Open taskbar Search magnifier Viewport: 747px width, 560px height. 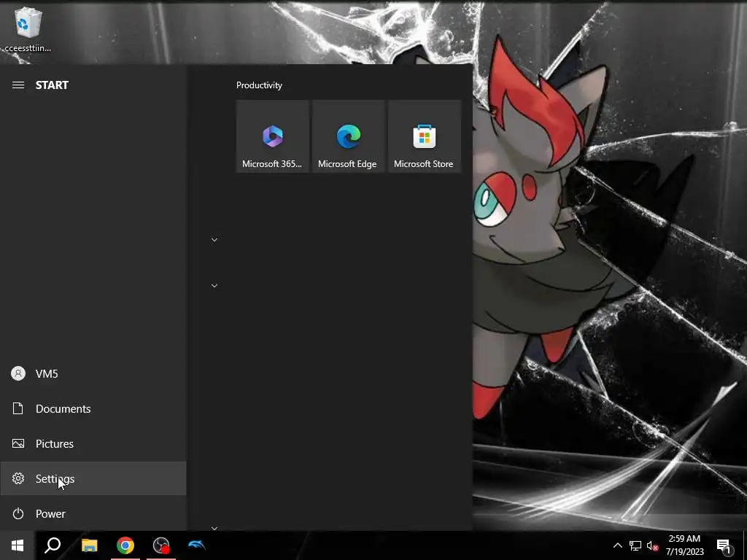point(53,545)
